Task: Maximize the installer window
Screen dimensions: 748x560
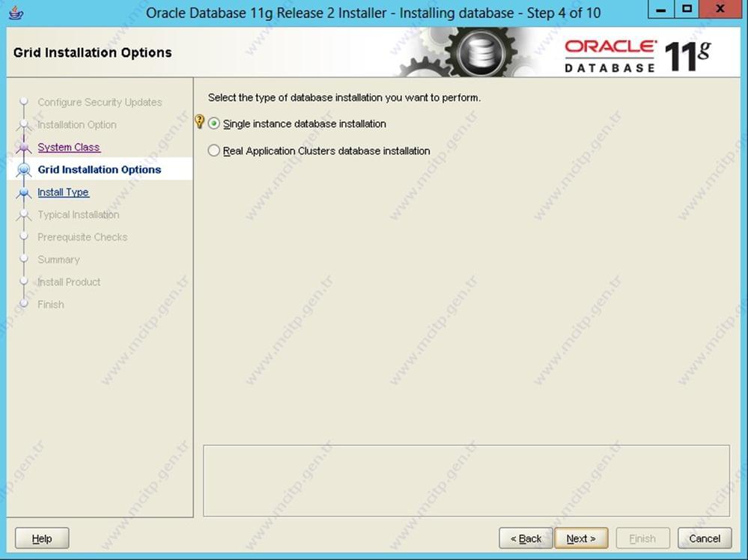Action: [x=687, y=10]
